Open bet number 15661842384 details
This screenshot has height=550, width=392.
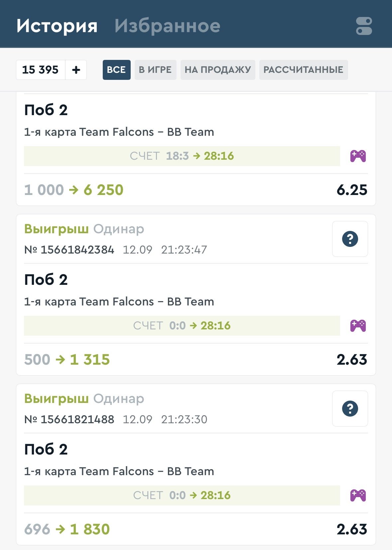point(77,250)
